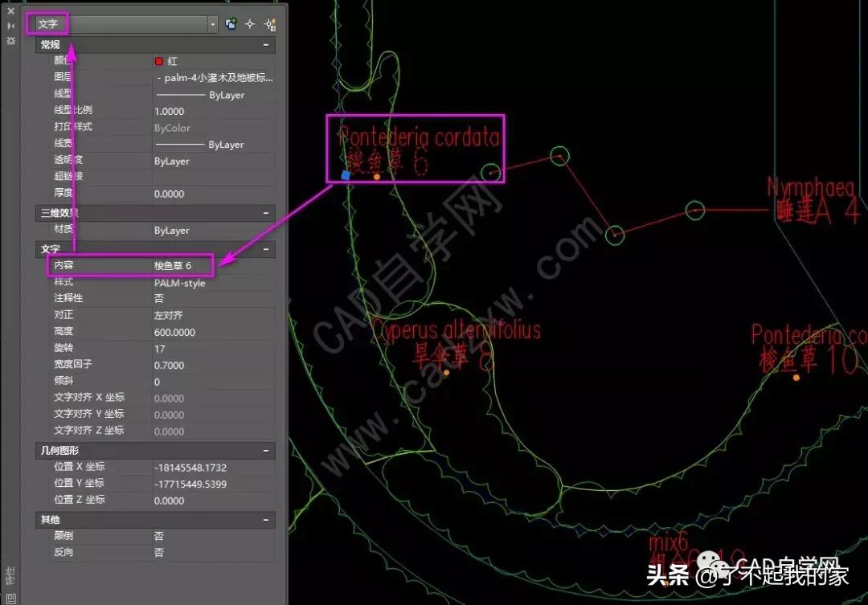
Task: Select the 图层 value showing palm-4 layer
Action: pos(213,77)
